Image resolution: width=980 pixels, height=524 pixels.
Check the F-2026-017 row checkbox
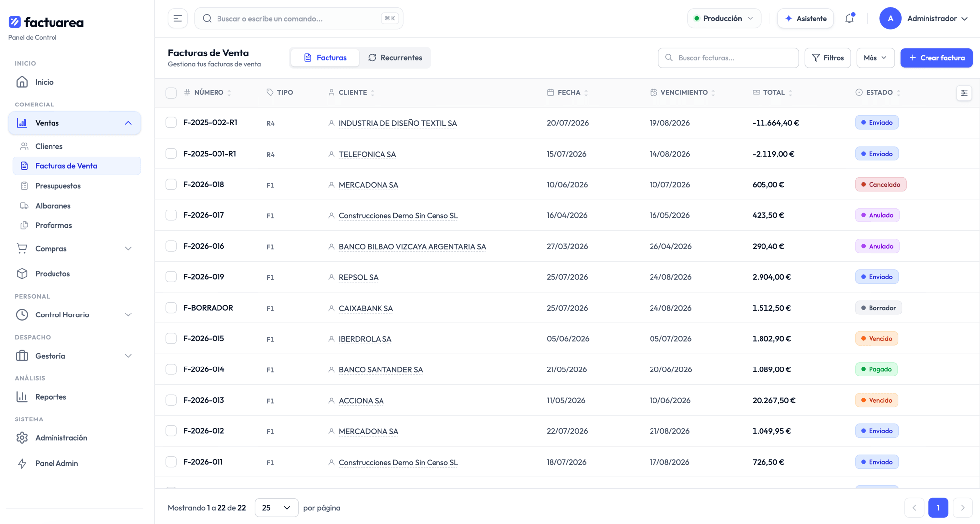(x=171, y=215)
